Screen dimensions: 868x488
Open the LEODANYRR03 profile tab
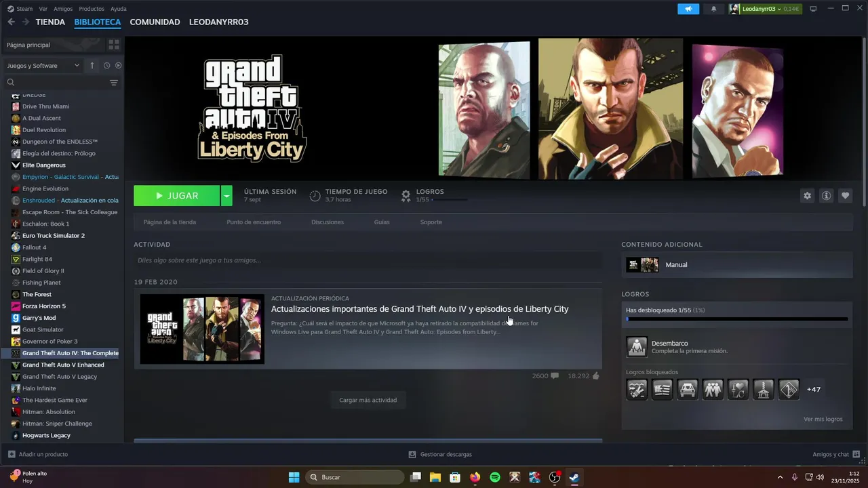(x=218, y=22)
